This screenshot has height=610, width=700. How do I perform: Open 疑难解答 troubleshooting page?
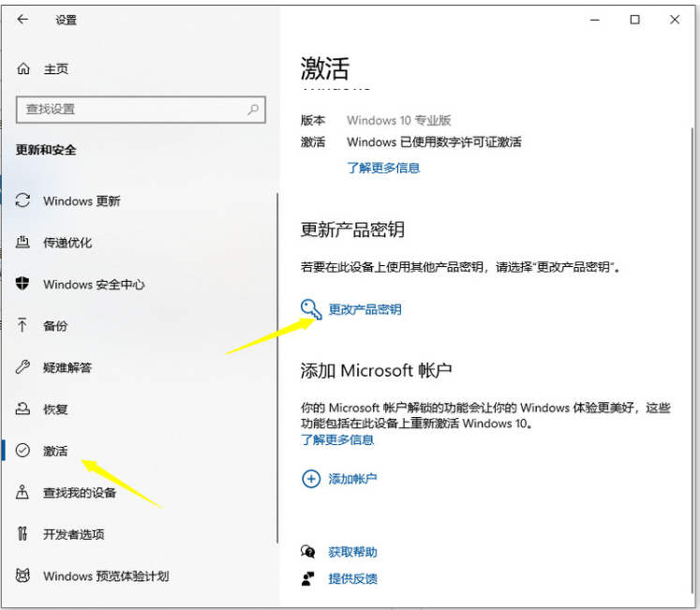(x=67, y=367)
